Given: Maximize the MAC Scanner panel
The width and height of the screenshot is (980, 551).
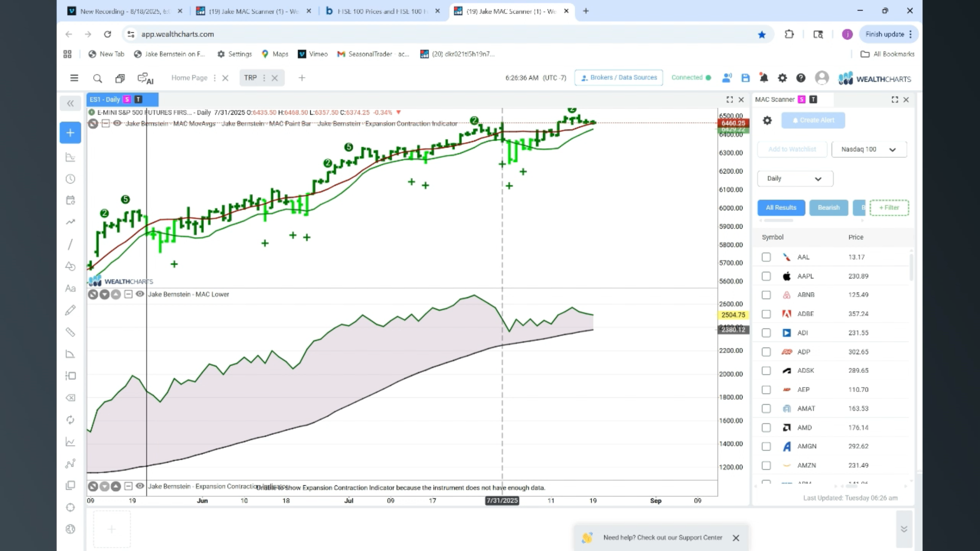Looking at the screenshot, I should coord(895,99).
